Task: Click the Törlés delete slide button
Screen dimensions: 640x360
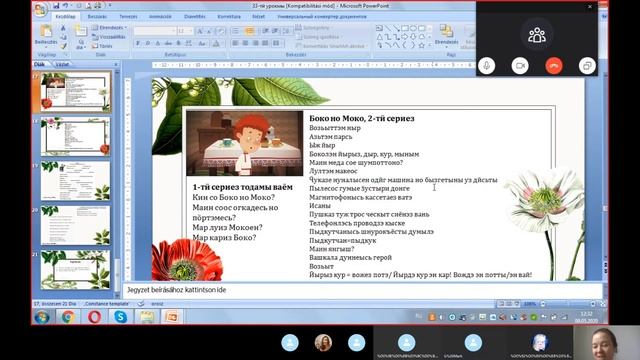Action: [102, 46]
